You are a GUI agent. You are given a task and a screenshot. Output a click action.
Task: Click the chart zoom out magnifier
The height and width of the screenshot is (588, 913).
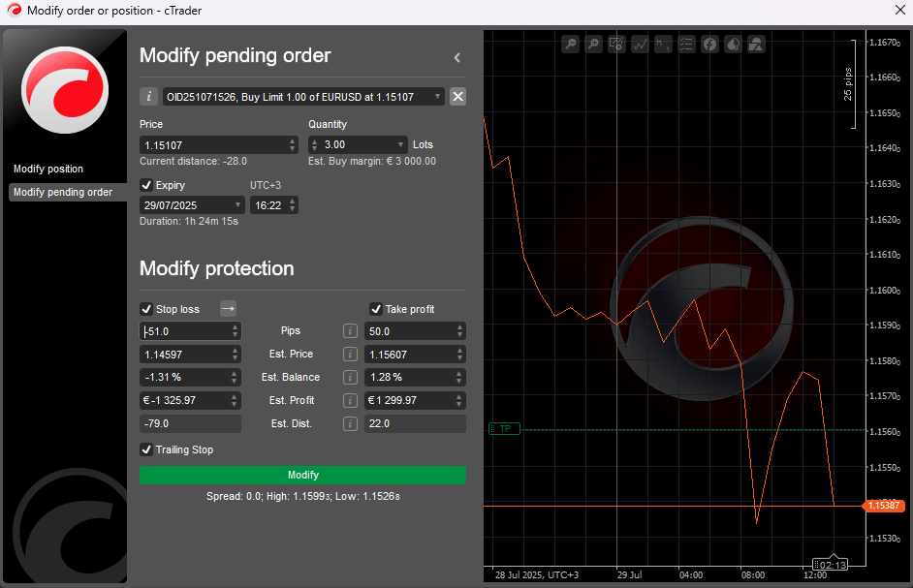pos(571,44)
